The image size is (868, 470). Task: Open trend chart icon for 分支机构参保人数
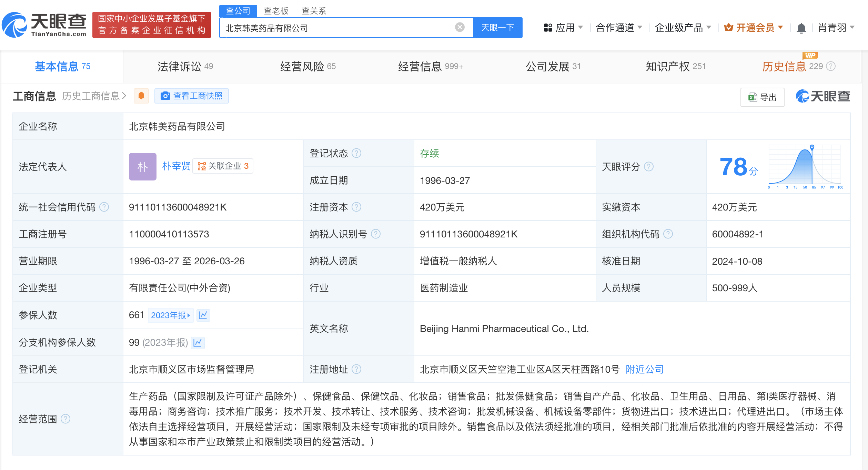(198, 343)
